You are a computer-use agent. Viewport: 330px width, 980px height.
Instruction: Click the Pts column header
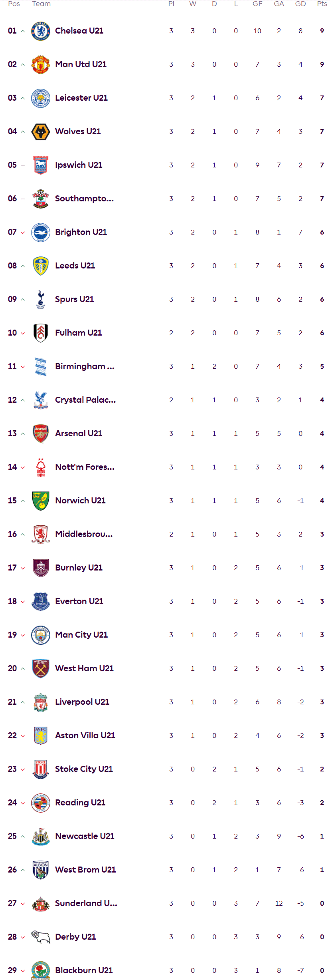tap(322, 4)
